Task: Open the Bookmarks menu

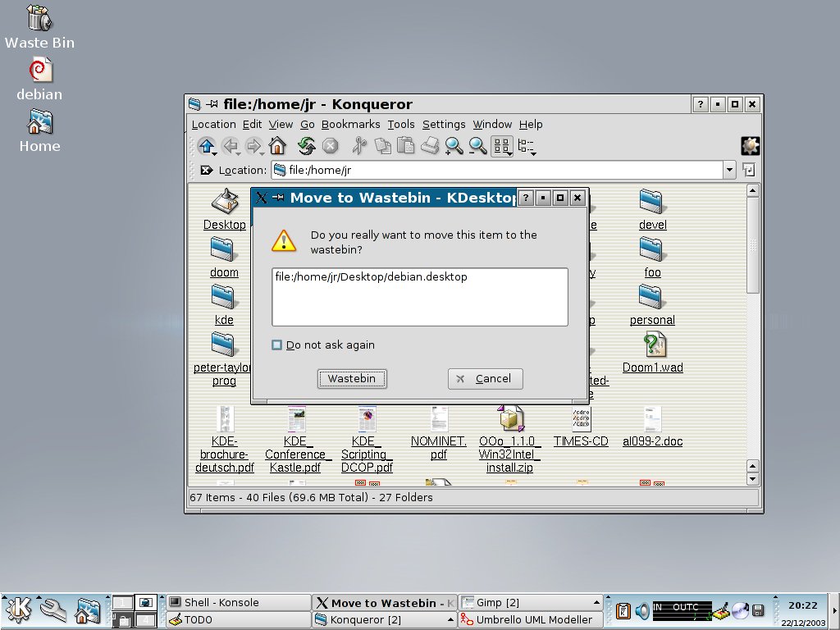Action: pyautogui.click(x=350, y=125)
